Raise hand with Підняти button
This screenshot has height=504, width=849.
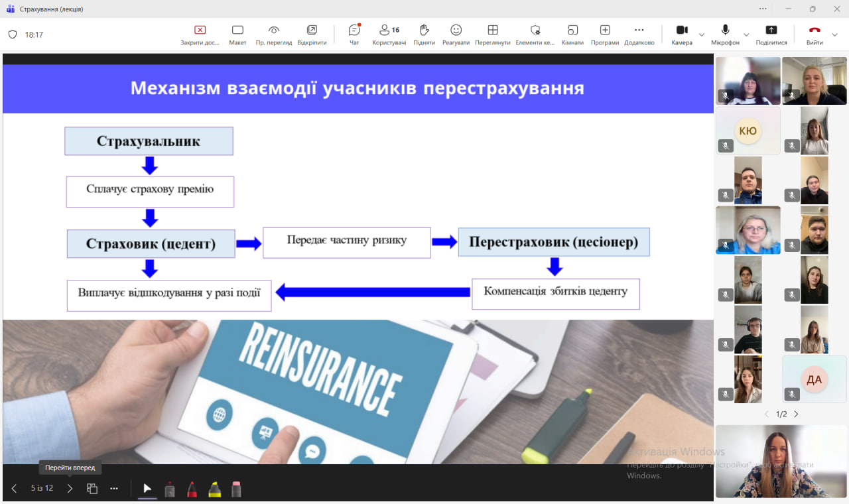(x=424, y=34)
